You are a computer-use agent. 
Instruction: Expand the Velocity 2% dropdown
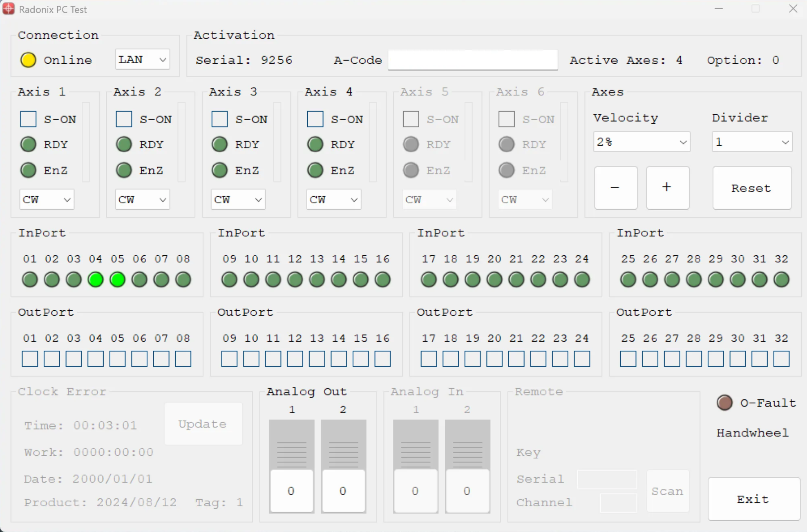tap(641, 142)
